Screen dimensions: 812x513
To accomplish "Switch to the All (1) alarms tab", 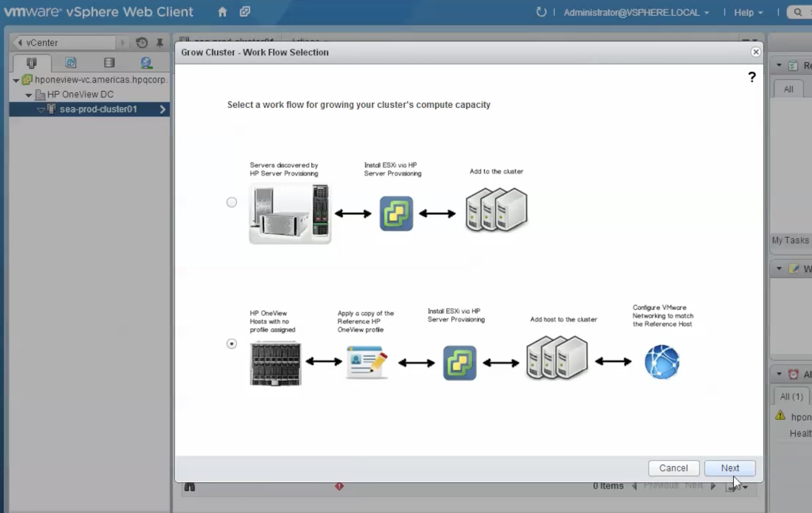I will [791, 396].
